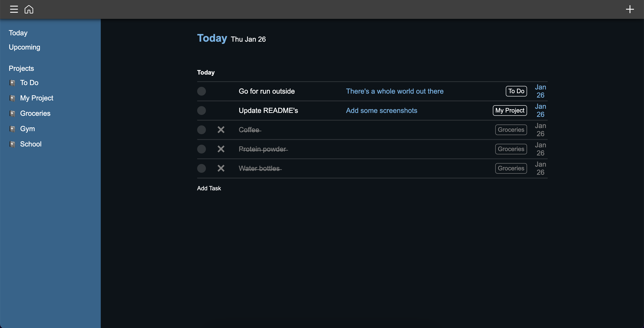Screen dimensions: 644x328
Task: Click the notebook icon beside School project
Action: (12, 144)
